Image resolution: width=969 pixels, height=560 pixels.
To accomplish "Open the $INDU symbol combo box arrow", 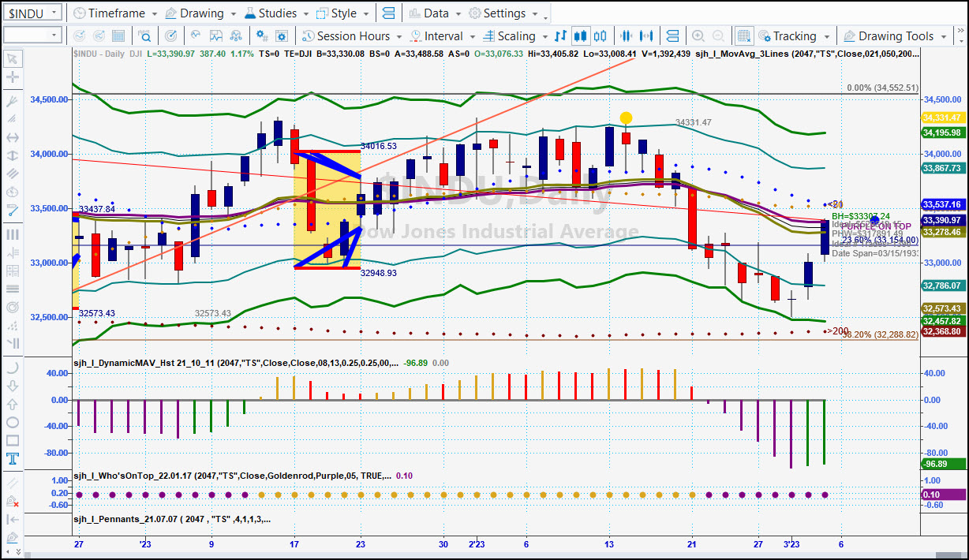I will pos(54,13).
